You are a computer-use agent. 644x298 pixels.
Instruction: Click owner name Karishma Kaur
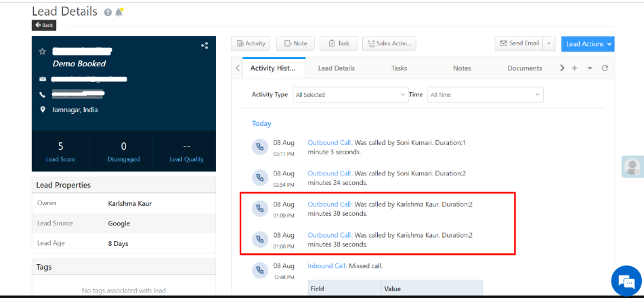click(x=130, y=203)
